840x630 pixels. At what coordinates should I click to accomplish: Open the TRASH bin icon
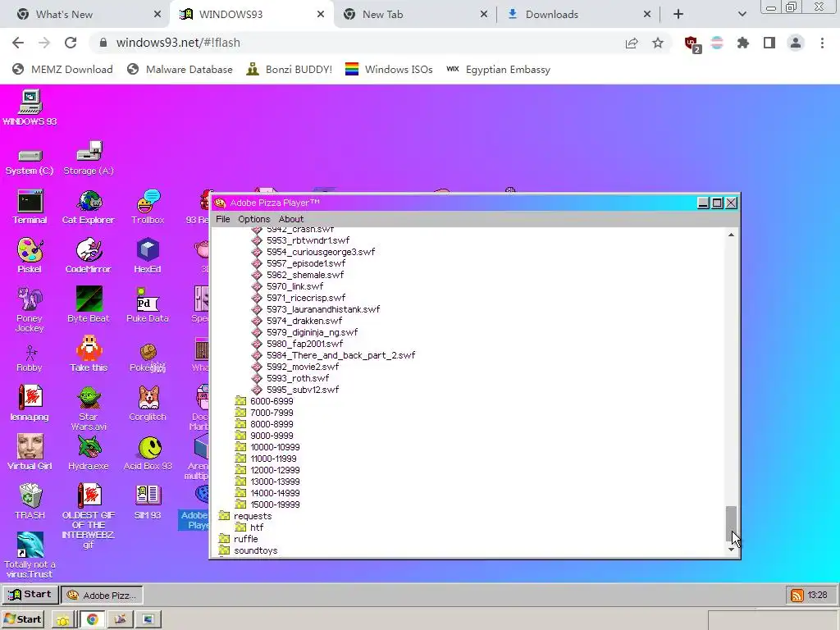(30, 501)
